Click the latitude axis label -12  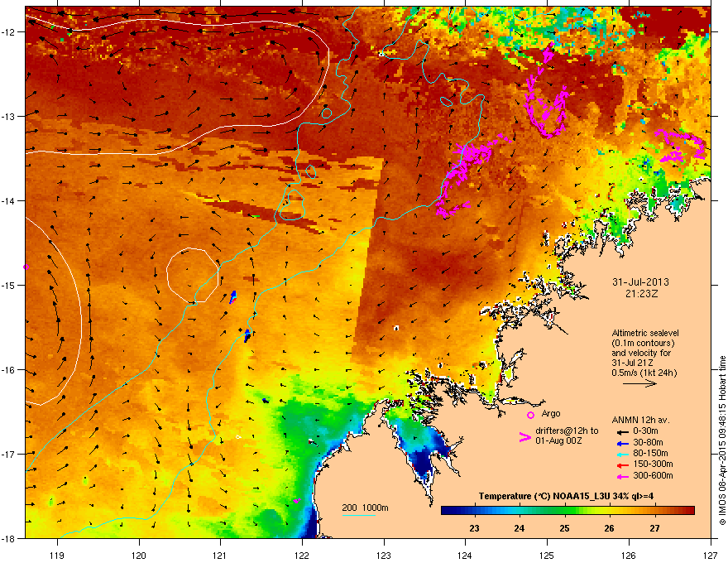click(x=8, y=32)
